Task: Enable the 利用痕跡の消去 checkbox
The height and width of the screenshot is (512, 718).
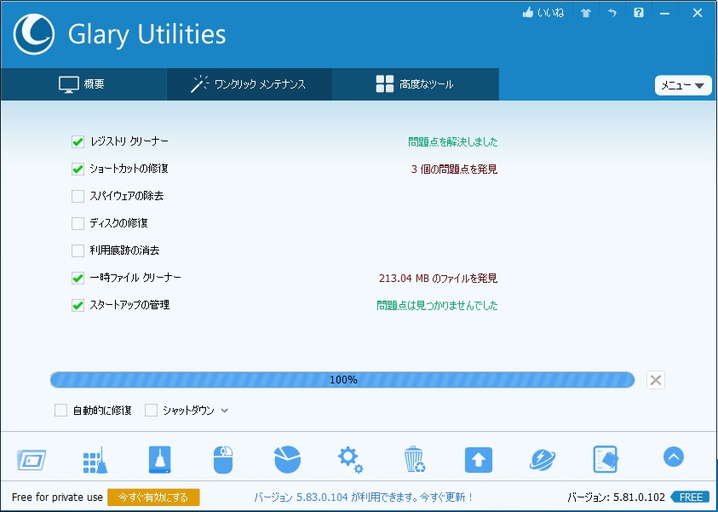Action: coord(78,251)
